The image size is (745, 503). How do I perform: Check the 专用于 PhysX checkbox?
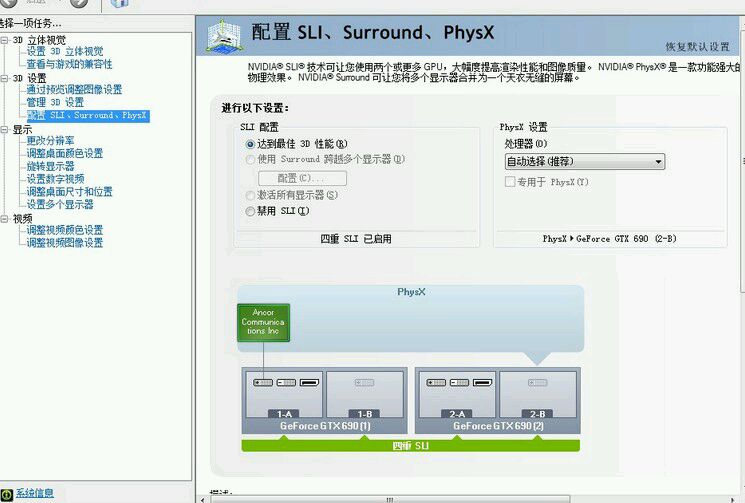point(510,181)
